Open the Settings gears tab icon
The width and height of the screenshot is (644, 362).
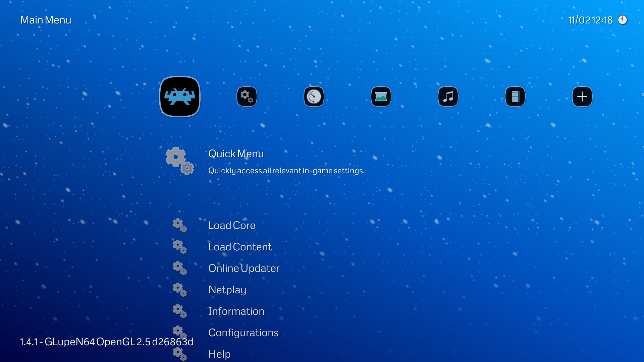[247, 97]
